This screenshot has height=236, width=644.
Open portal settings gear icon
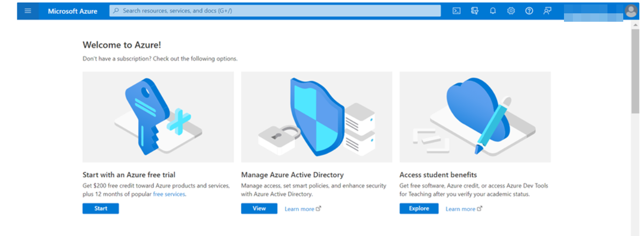point(511,11)
